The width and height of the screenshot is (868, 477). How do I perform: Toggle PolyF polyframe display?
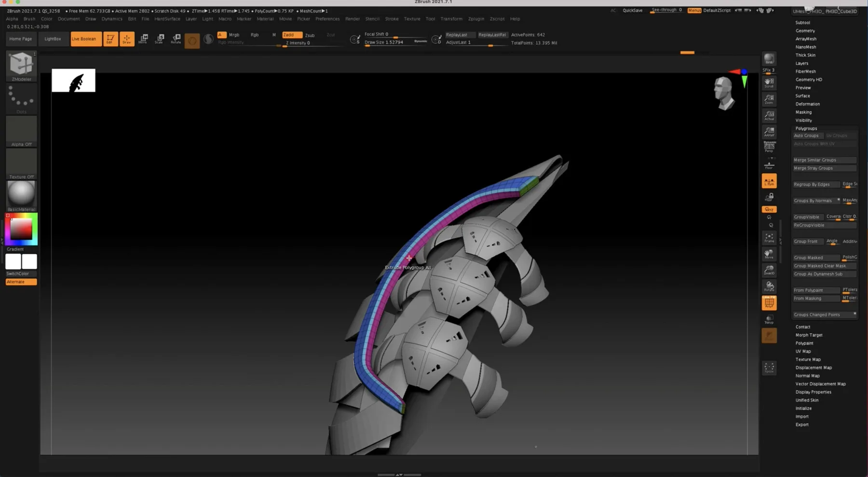point(769,303)
